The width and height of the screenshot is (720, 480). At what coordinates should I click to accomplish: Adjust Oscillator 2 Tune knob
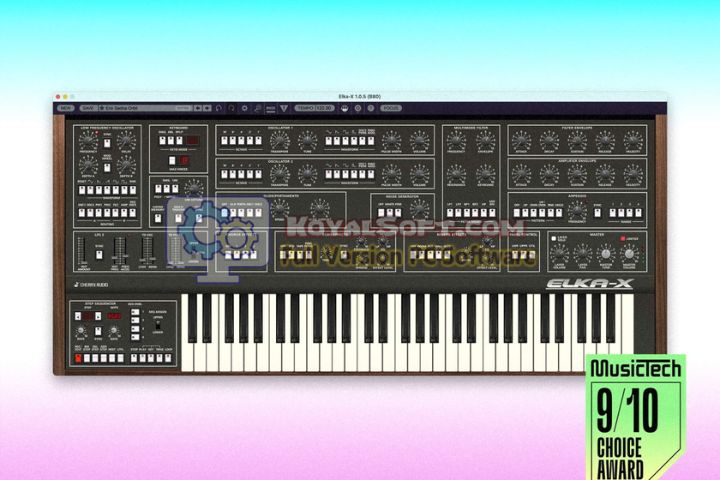tap(307, 174)
